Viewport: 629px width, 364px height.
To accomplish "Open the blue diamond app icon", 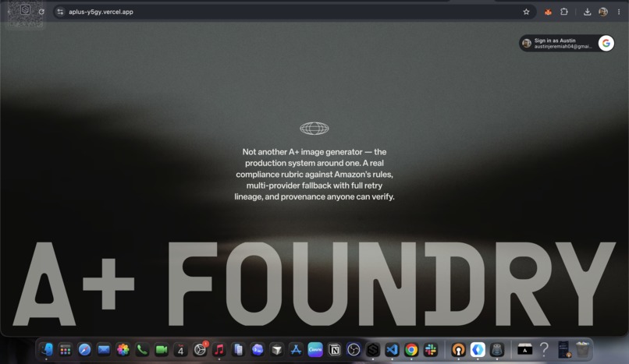I will pos(478,350).
